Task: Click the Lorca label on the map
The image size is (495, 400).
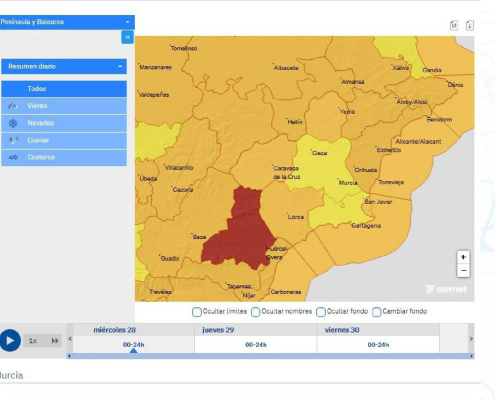Action: click(296, 217)
